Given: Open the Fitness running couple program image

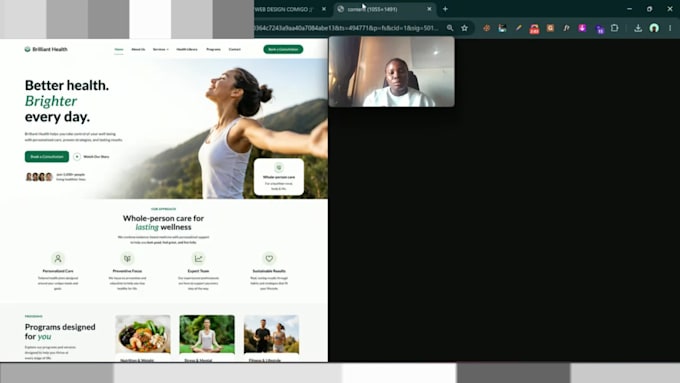Looking at the screenshot, I should coord(271,334).
